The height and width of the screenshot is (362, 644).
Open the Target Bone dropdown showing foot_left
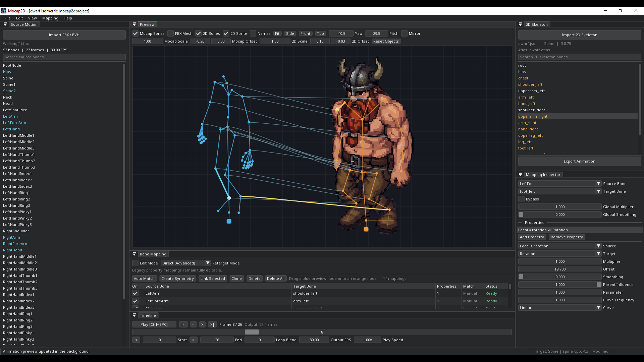560,191
